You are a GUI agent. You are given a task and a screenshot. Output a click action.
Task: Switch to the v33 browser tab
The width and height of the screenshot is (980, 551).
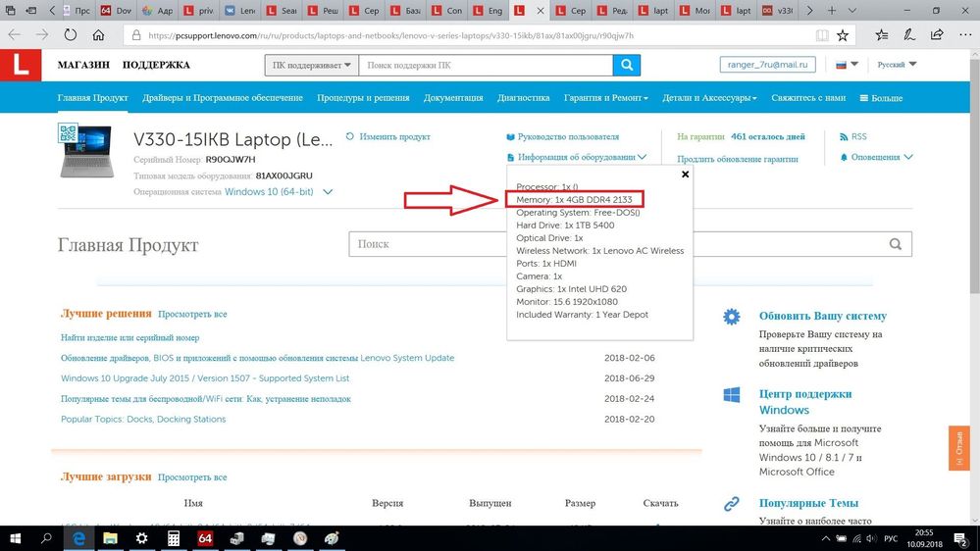pyautogui.click(x=778, y=11)
